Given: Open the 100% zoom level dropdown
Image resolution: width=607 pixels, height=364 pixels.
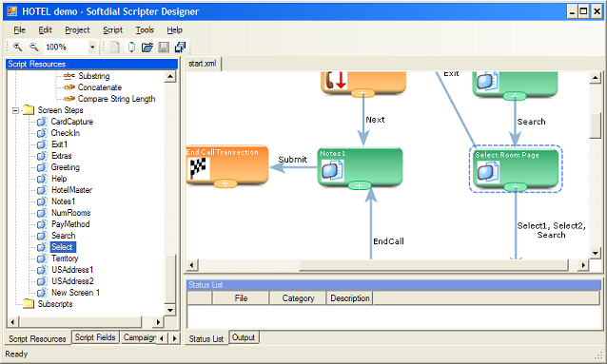Looking at the screenshot, I should pyautogui.click(x=92, y=48).
